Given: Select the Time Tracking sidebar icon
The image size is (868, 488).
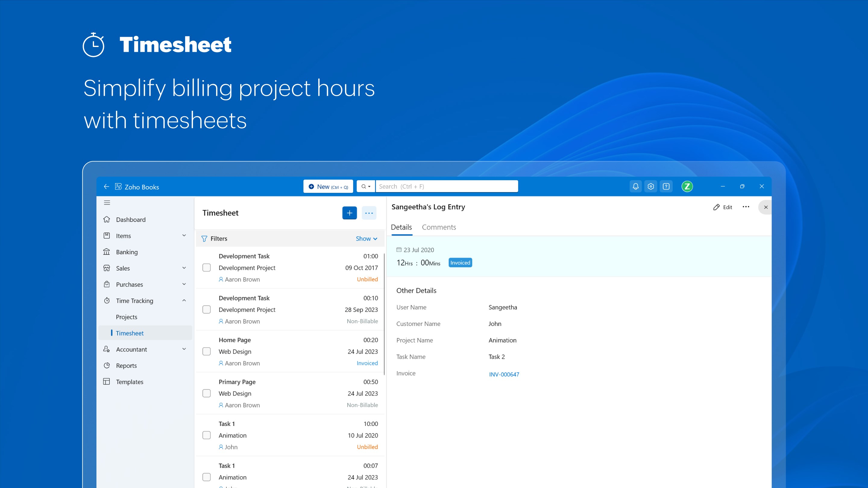Looking at the screenshot, I should tap(106, 300).
